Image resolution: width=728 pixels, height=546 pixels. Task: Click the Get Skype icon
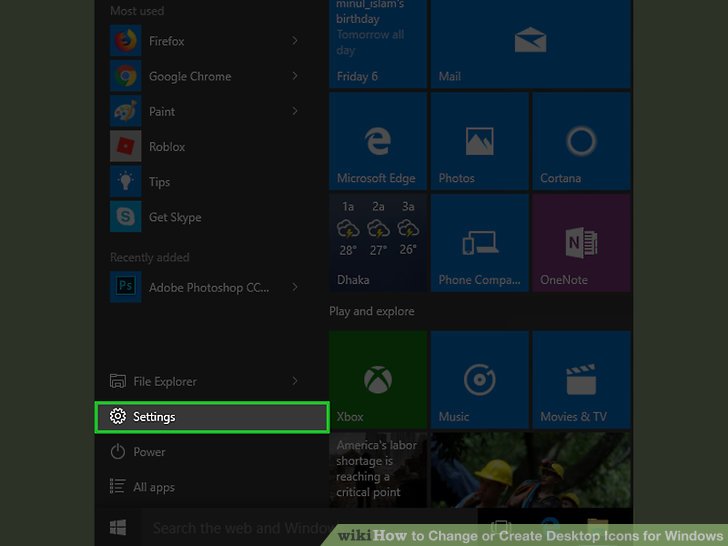point(125,216)
